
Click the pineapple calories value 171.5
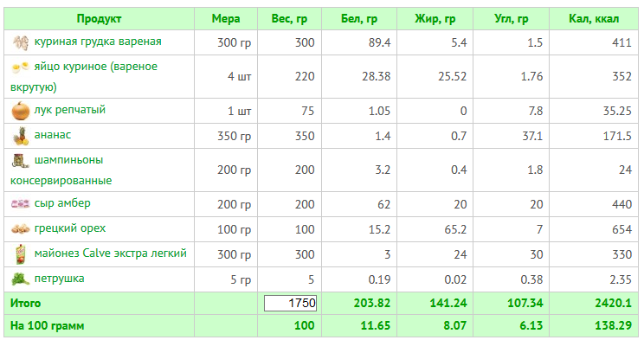(x=617, y=137)
